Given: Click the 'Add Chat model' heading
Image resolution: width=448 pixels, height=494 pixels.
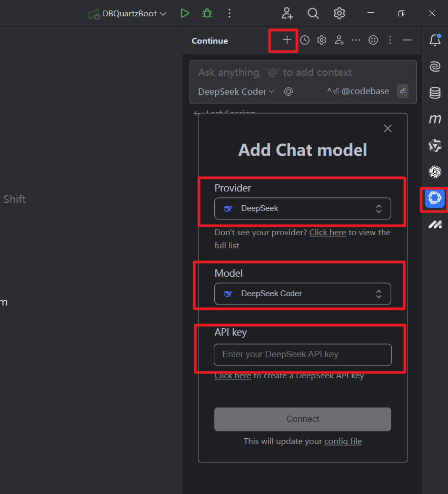Looking at the screenshot, I should tap(303, 150).
